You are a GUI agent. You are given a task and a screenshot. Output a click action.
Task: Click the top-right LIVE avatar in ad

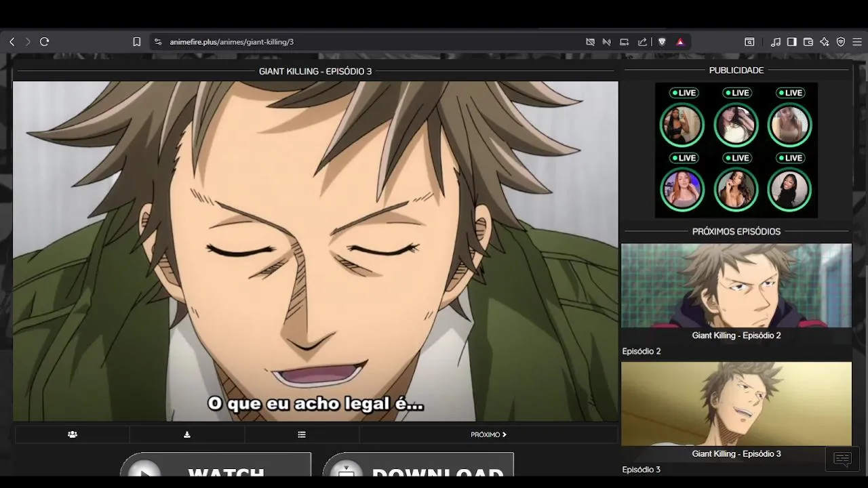[789, 125]
